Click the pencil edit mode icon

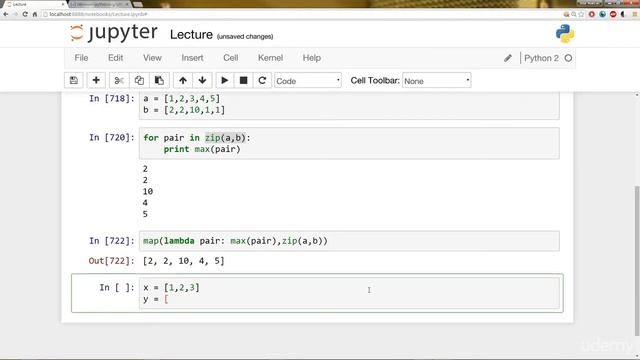508,58
